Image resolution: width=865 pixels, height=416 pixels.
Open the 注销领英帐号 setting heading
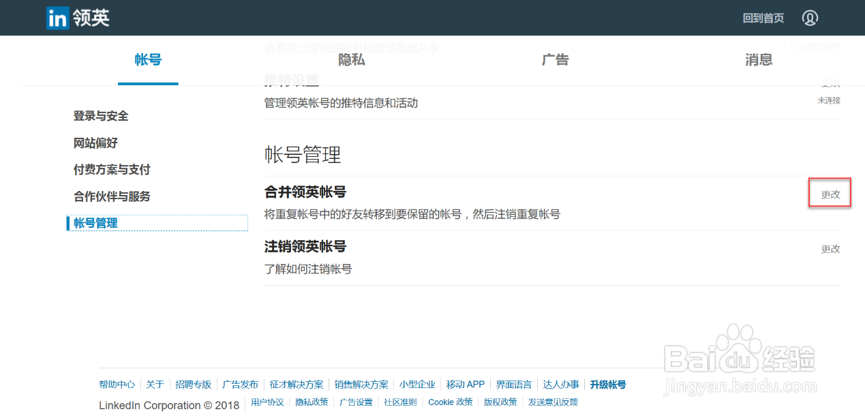[305, 246]
